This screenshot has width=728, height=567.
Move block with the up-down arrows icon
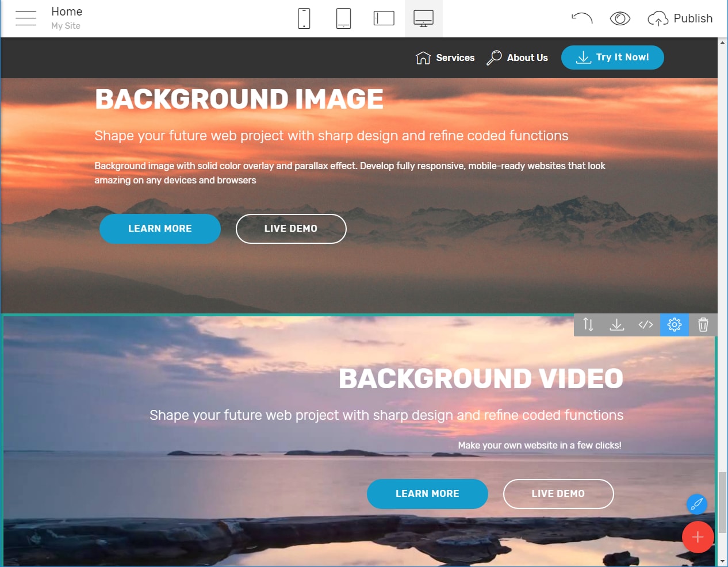[588, 325]
